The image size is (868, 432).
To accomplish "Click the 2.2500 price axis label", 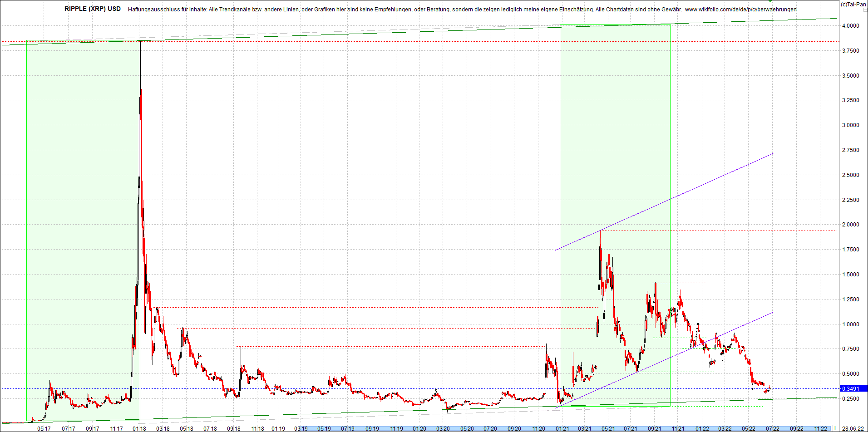I will pos(851,200).
